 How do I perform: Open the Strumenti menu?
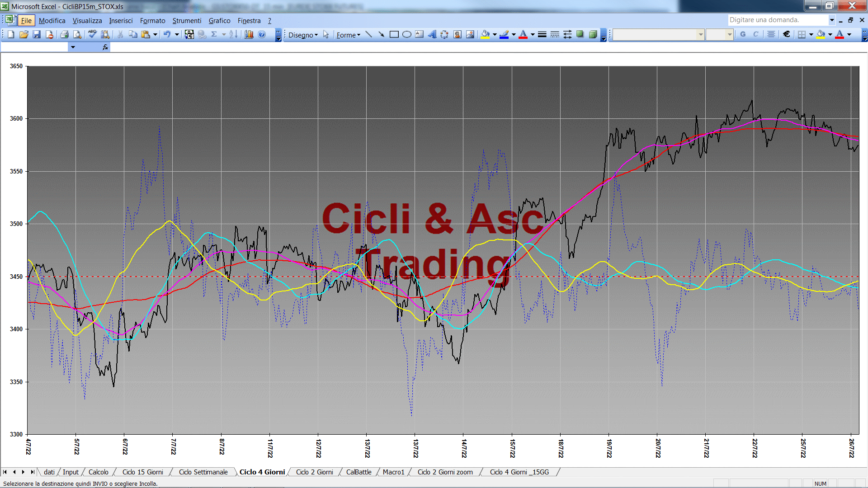click(187, 20)
